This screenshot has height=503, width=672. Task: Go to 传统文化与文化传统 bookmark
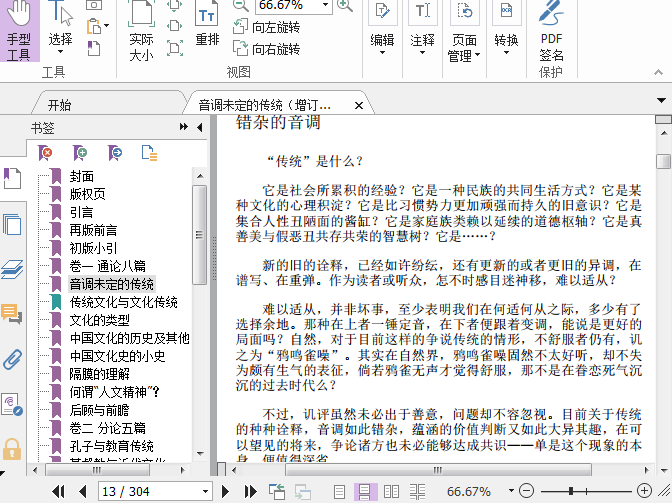(x=123, y=302)
